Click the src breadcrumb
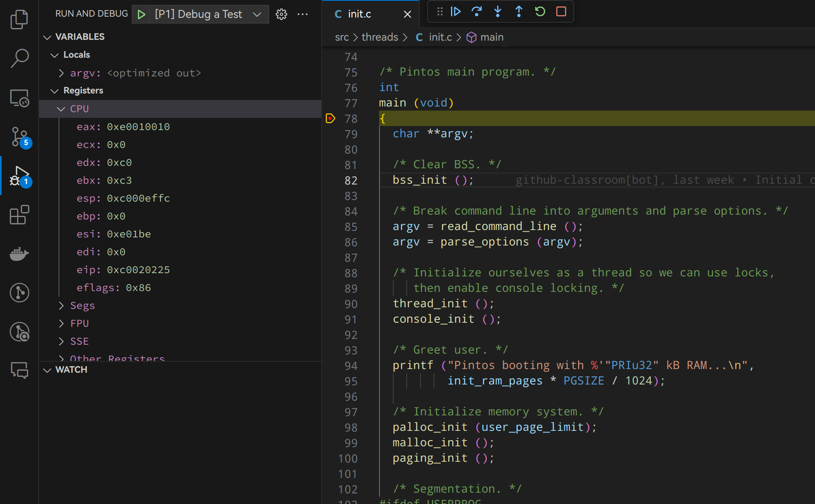Viewport: 815px width, 504px height. coord(342,37)
